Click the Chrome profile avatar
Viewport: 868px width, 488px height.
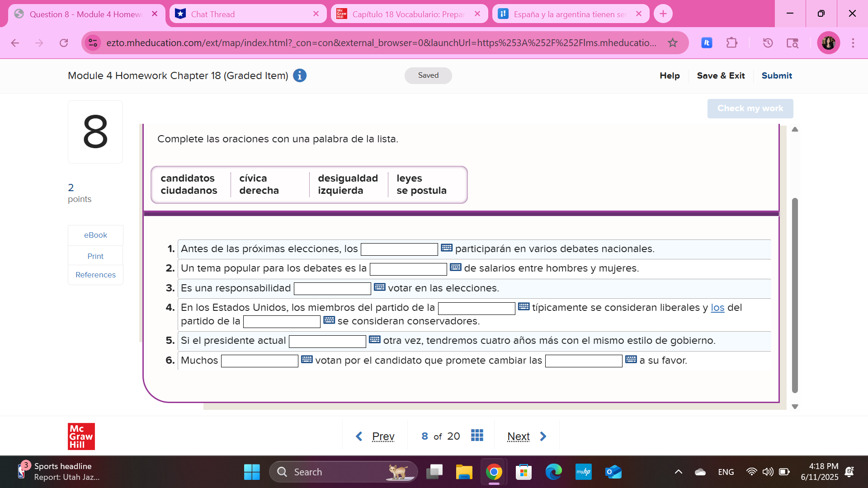point(828,43)
